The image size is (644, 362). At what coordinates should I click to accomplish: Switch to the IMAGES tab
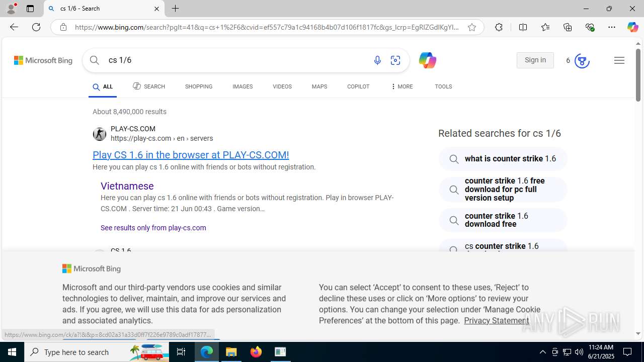click(243, 86)
